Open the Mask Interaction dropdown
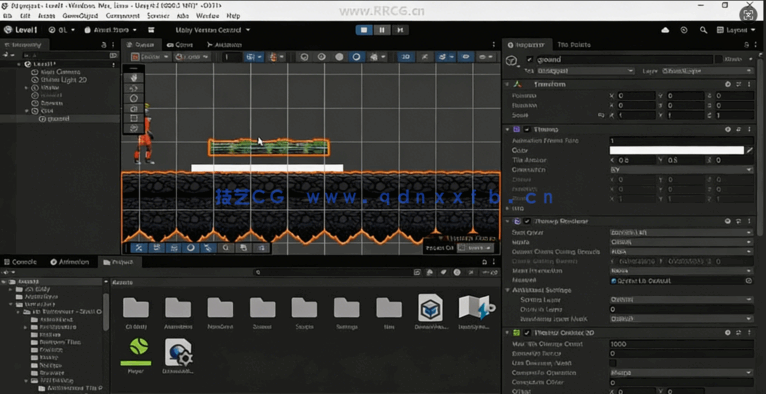766x394 pixels. [x=681, y=270]
